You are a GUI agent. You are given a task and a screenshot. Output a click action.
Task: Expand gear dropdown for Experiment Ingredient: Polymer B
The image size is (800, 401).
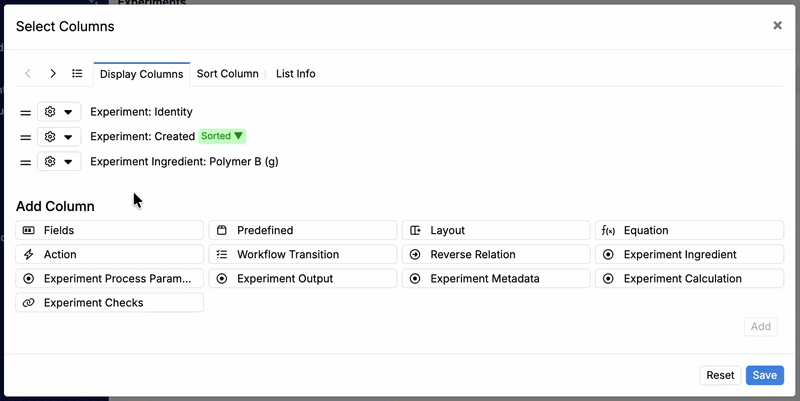[59, 161]
